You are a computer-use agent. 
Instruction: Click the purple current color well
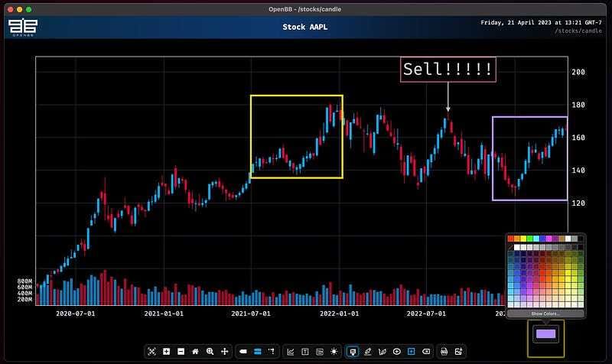point(545,333)
